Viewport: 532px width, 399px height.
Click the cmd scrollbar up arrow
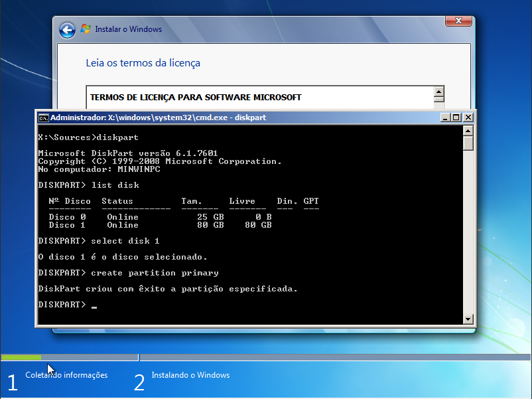468,131
